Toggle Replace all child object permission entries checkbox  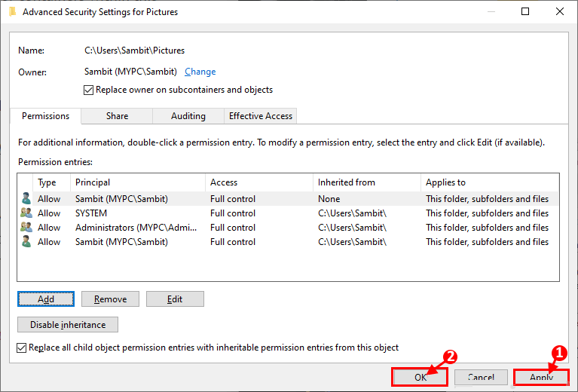21,348
